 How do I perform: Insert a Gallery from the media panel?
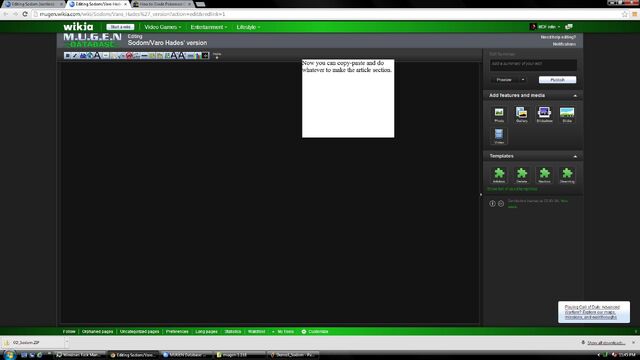522,114
